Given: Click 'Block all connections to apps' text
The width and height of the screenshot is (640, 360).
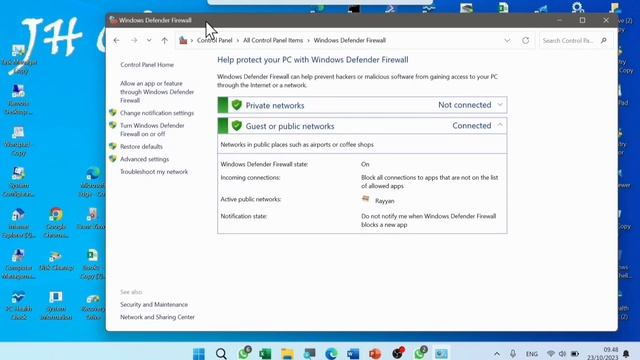Looking at the screenshot, I should click(x=429, y=182).
